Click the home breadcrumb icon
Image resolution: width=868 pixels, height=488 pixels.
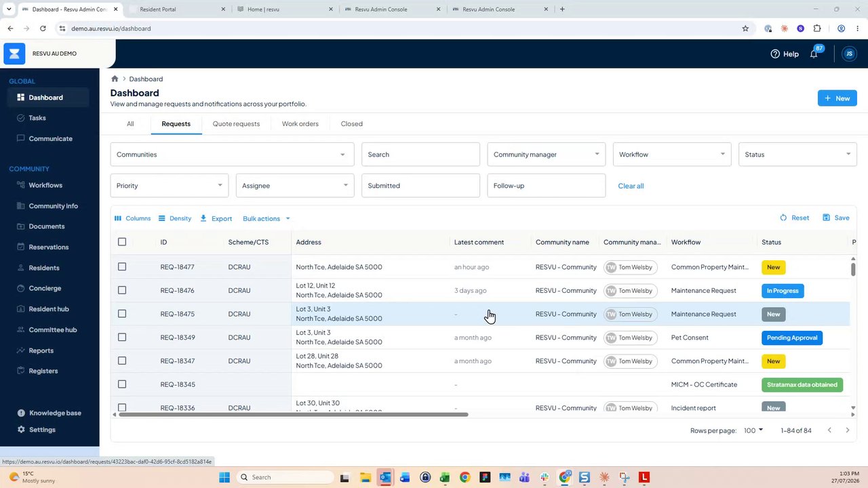pyautogui.click(x=115, y=79)
